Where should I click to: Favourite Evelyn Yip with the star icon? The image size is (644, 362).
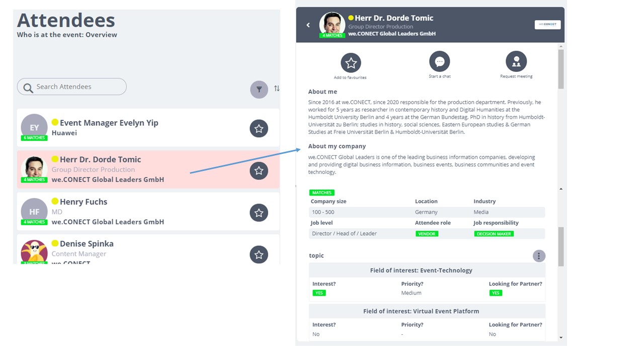(259, 129)
